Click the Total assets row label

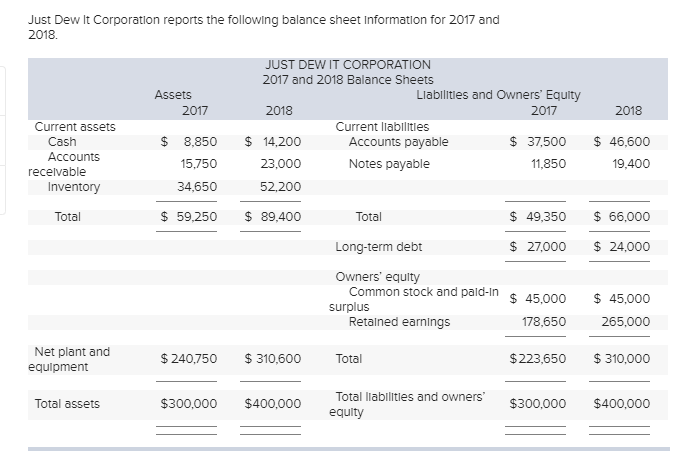coord(67,404)
